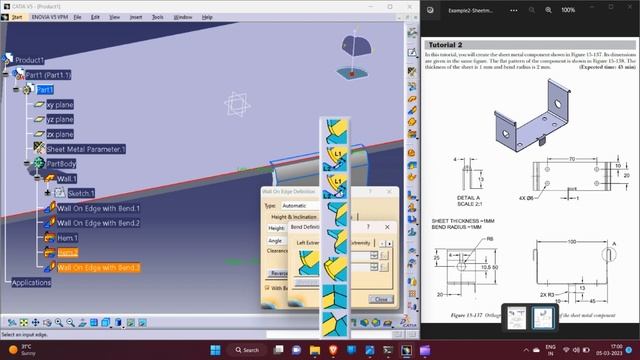Switch to the Height & Inclination tab
This screenshot has height=360, width=640.
coord(293,217)
